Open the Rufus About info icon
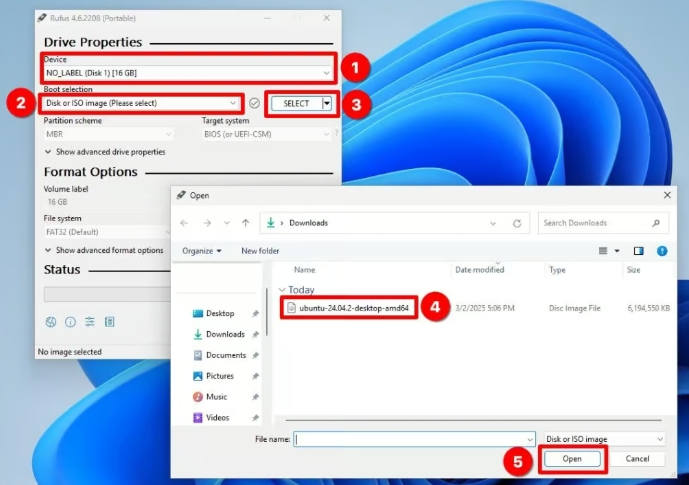The height and width of the screenshot is (485, 689). coord(70,322)
